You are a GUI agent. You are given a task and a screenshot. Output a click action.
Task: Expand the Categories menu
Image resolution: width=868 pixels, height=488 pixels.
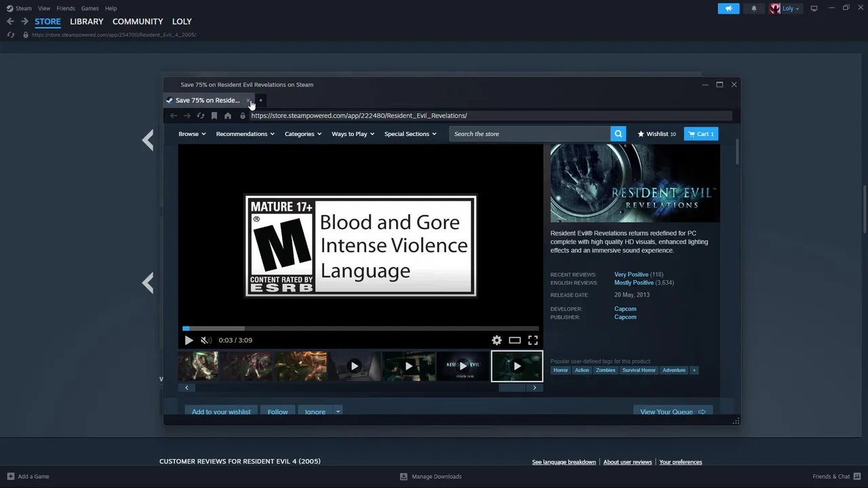tap(303, 134)
